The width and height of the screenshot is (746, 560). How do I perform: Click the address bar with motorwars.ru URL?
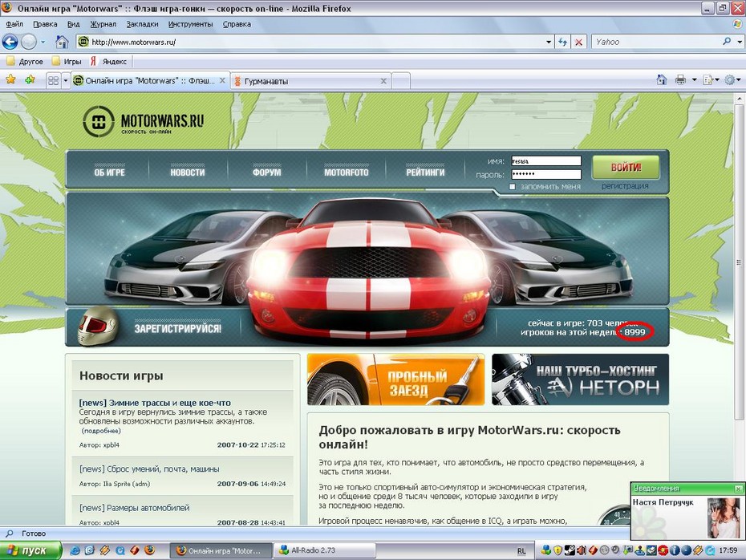coord(314,42)
